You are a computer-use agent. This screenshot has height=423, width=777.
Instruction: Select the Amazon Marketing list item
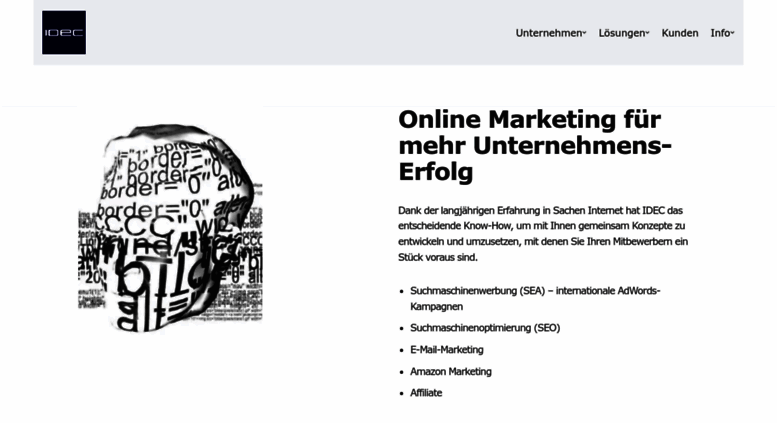pos(450,371)
